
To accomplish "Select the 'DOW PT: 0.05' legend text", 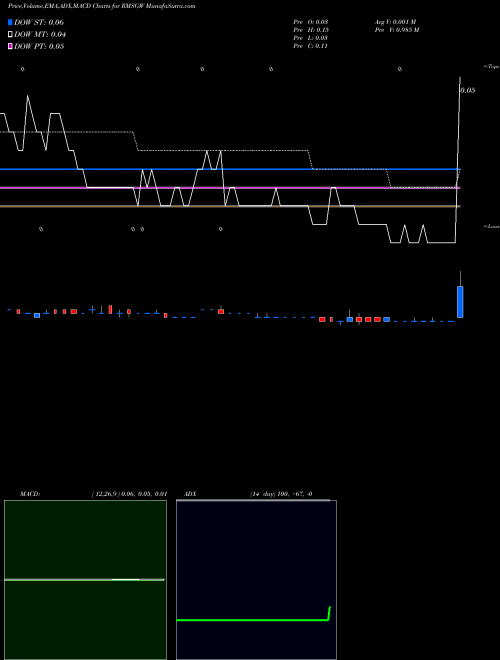I will [39, 46].
